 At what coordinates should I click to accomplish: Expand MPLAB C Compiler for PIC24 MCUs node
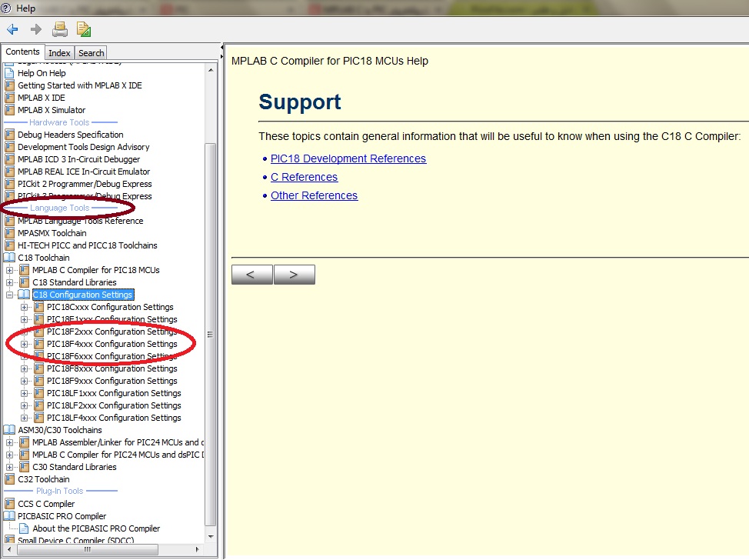9,455
